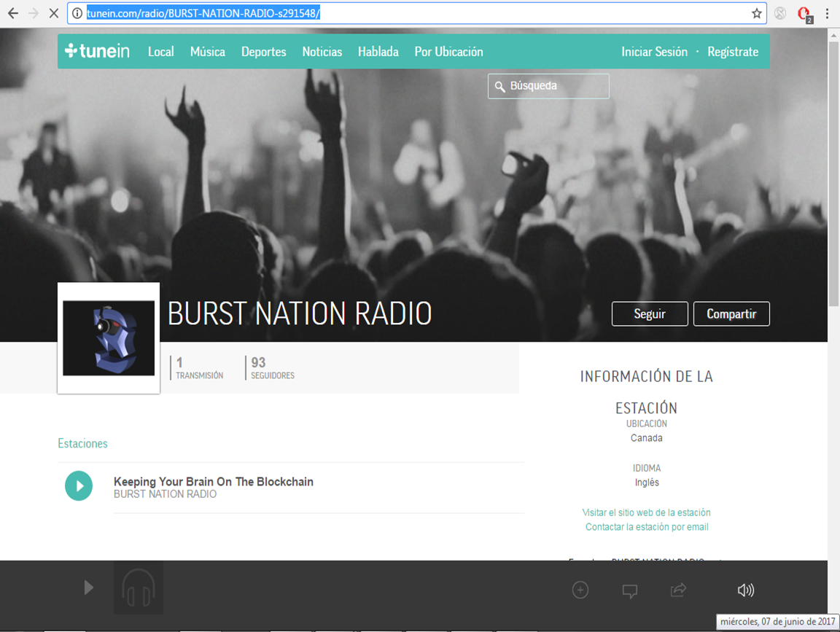Click Iniciar Sesión link
Image resolution: width=840 pixels, height=632 pixels.
point(654,52)
